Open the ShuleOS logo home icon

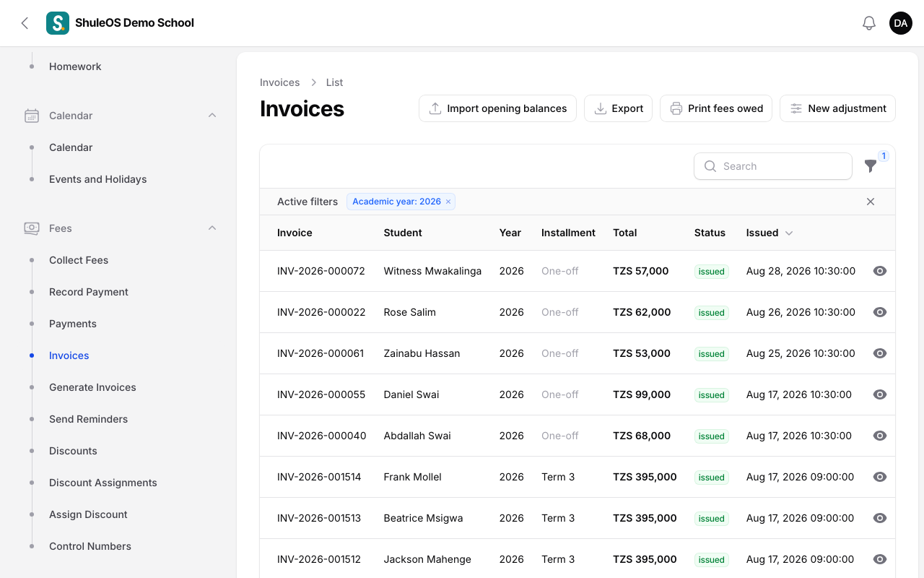click(x=58, y=23)
